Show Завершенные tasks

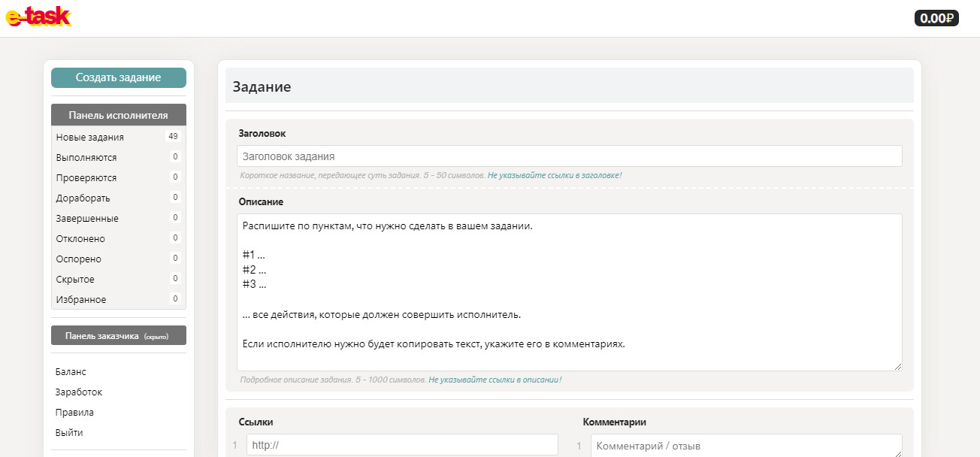pos(87,219)
